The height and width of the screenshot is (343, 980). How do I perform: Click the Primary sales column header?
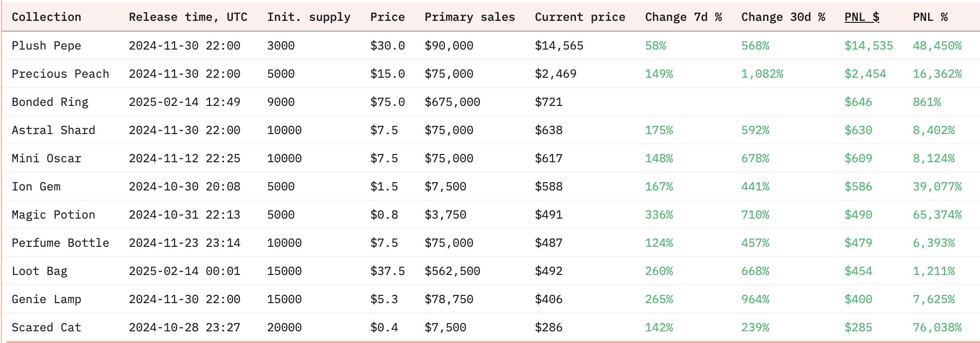[x=470, y=17]
